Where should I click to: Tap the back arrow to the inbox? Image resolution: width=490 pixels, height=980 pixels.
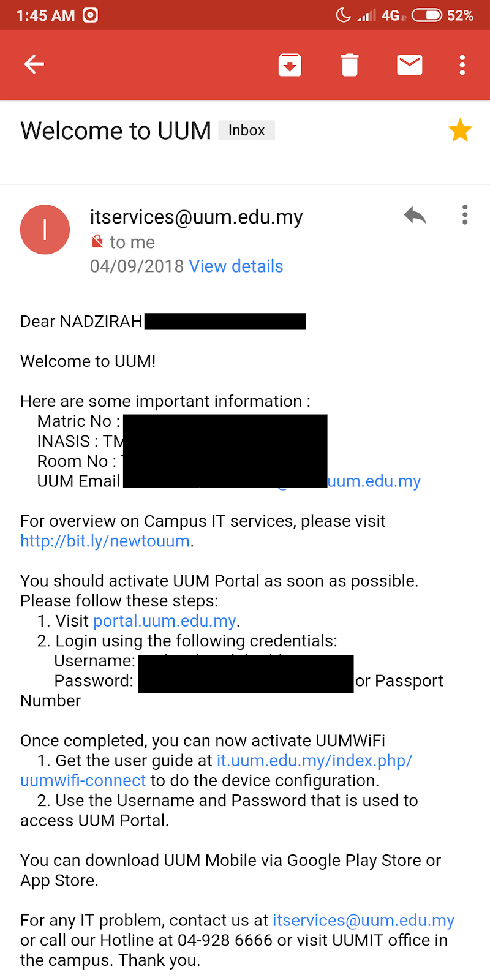click(x=34, y=64)
